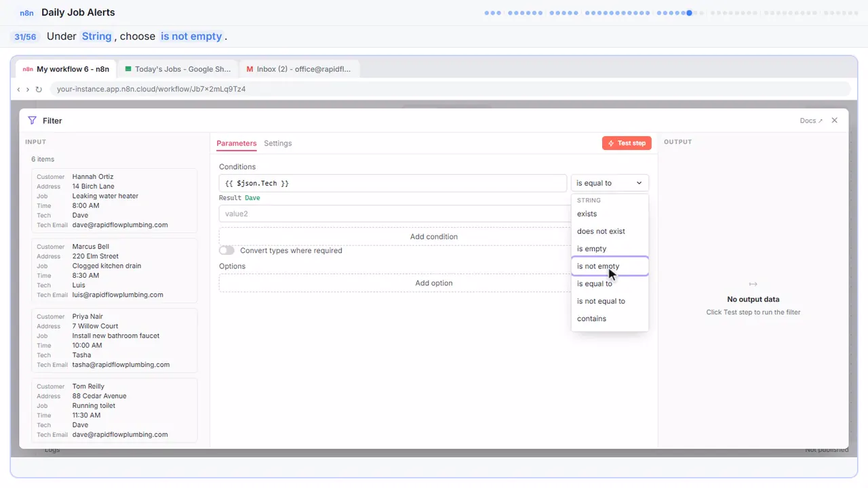
Task: Close the Filter node panel
Action: click(834, 121)
